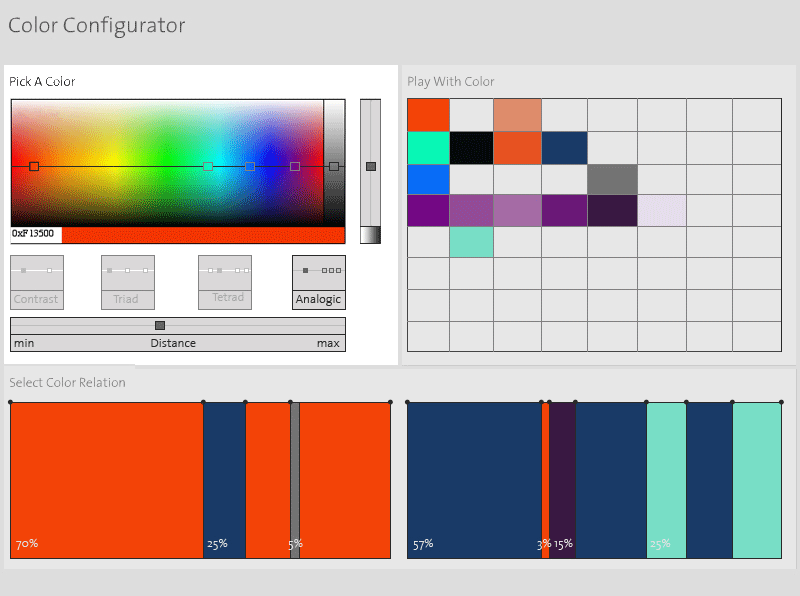Click the Distance label text
Viewport: 800px width, 596px height.
click(173, 343)
